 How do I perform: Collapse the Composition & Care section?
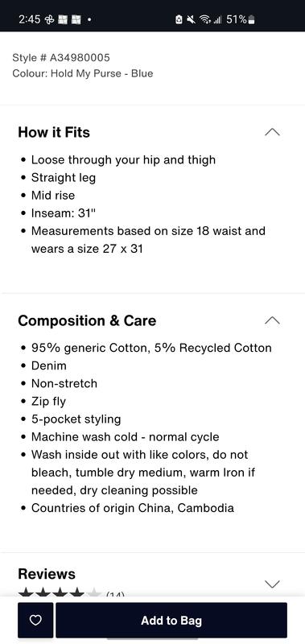point(272,320)
